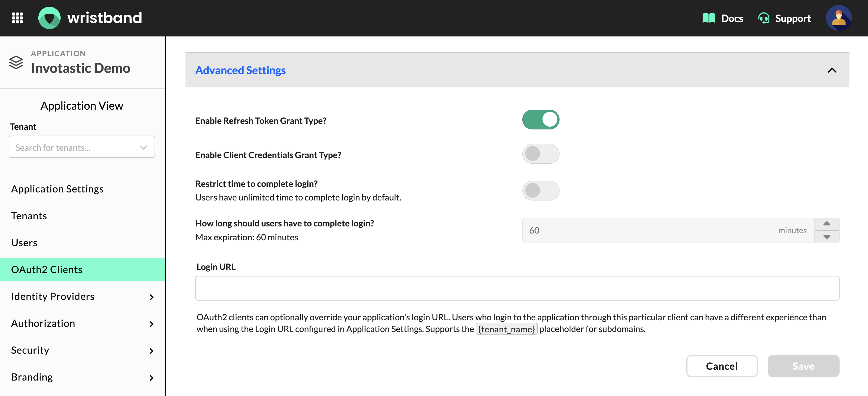Decrease login minutes with down arrow
The height and width of the screenshot is (396, 868).
point(827,236)
